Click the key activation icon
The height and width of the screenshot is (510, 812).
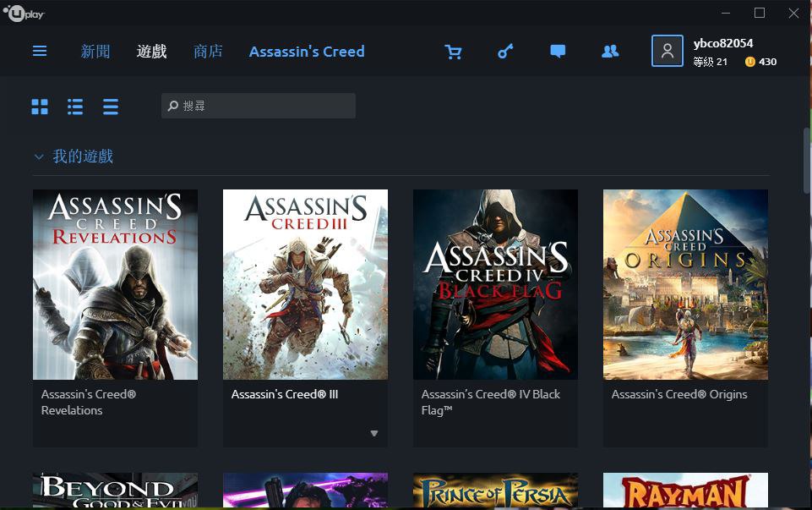[x=505, y=52]
